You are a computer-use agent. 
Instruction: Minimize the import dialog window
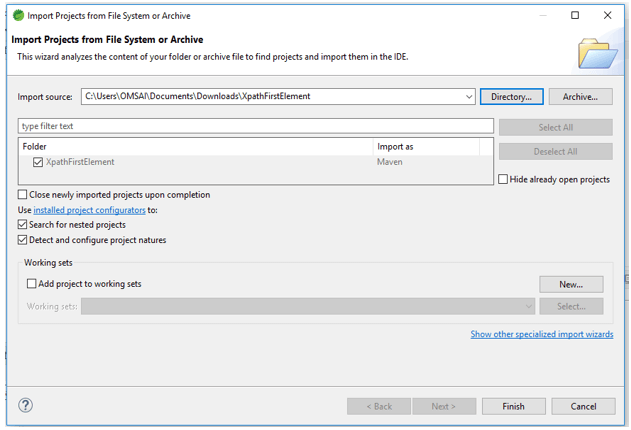point(542,16)
